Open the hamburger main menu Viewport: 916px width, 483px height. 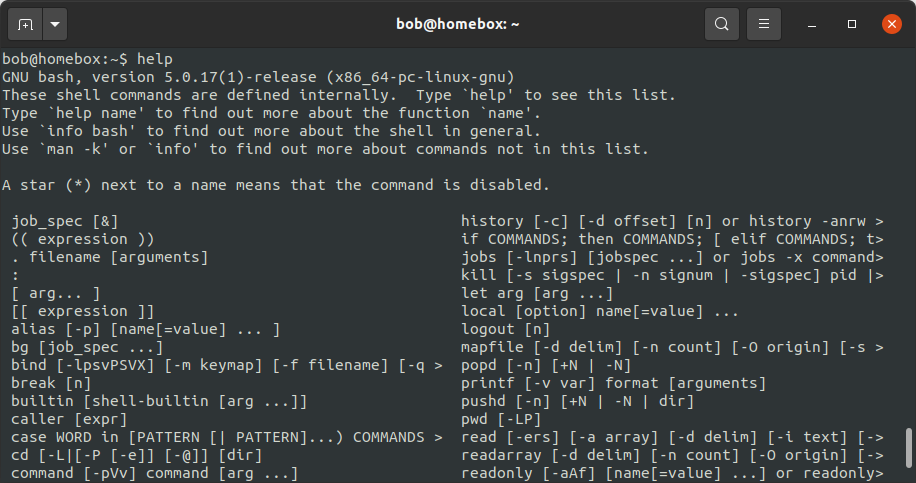(764, 23)
